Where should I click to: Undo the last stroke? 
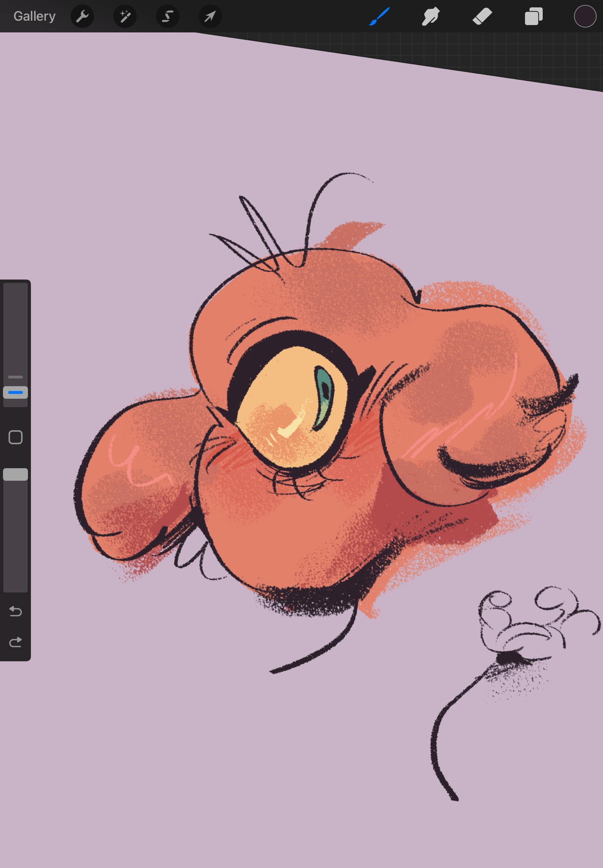16,612
